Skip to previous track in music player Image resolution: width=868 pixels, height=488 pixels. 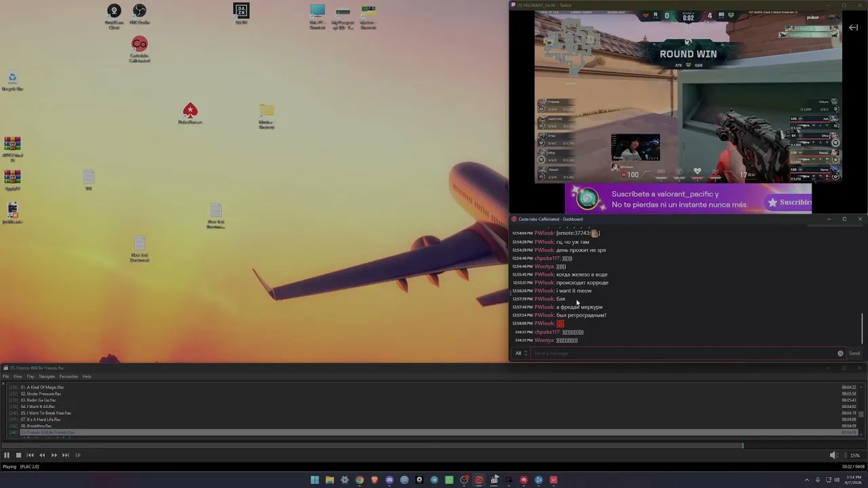(30, 455)
